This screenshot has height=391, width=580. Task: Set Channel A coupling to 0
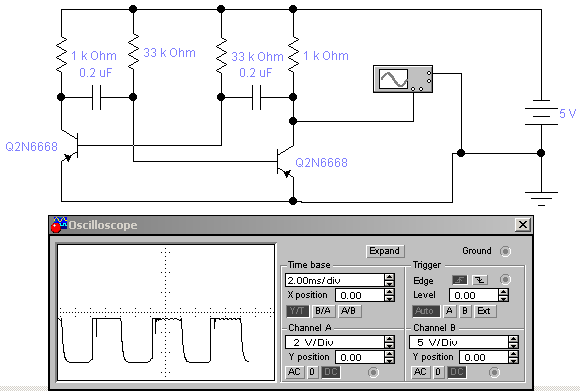(x=312, y=372)
